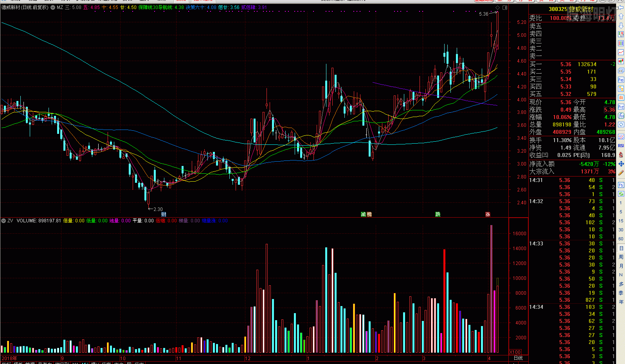Click the 净流入额 -5420万 value
Screen dimensions: 625x364
pyautogui.click(x=589, y=164)
